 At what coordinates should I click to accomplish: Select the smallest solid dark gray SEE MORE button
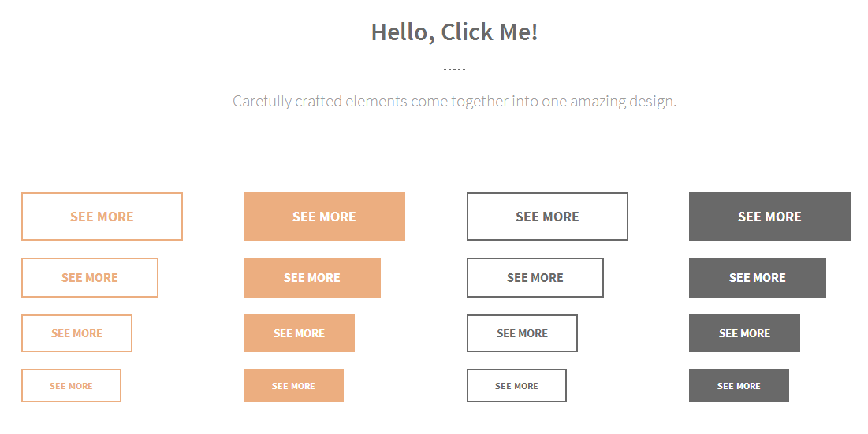pos(739,386)
